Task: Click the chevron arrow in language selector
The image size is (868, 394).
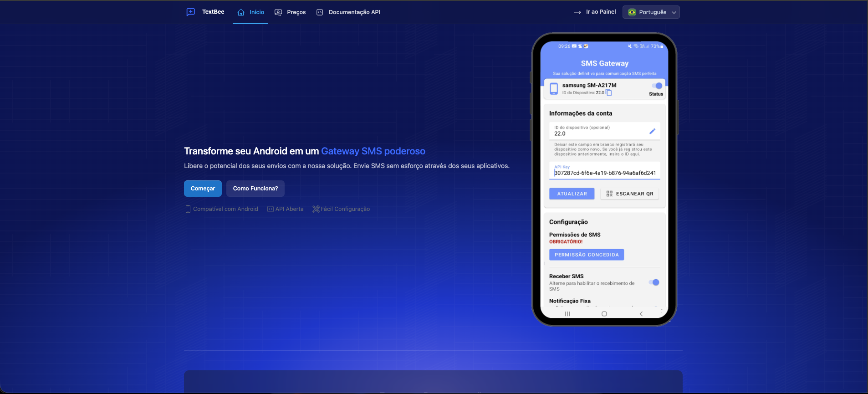Action: click(674, 12)
